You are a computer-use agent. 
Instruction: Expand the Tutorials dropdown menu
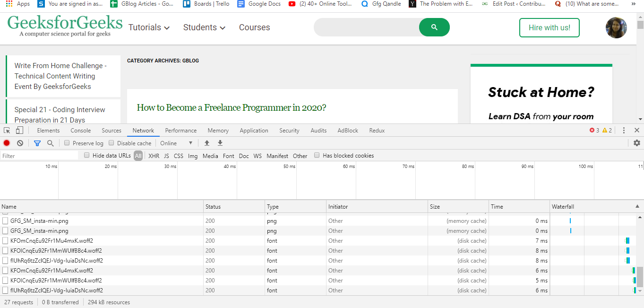[x=149, y=27]
